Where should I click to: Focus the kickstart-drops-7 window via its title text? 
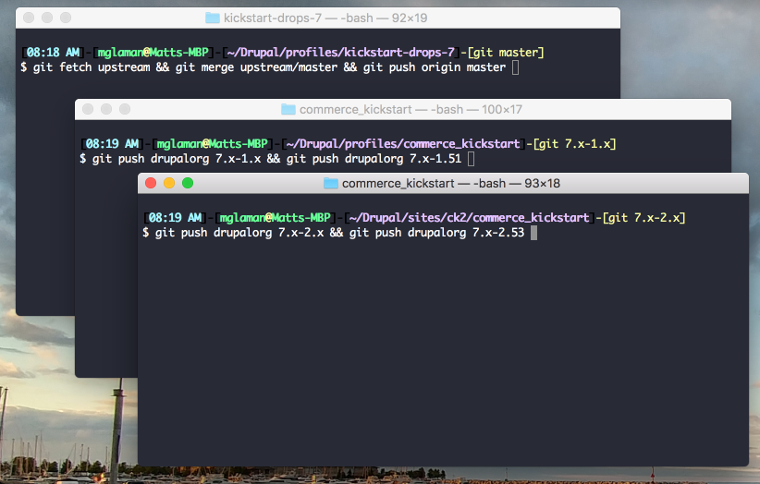pyautogui.click(x=325, y=18)
